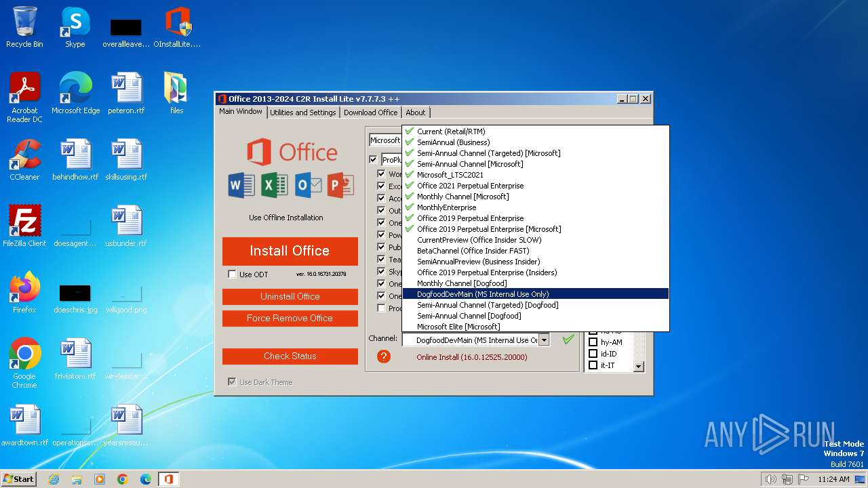Open Chrome from the taskbar
Image resolution: width=868 pixels, height=488 pixels.
[123, 479]
